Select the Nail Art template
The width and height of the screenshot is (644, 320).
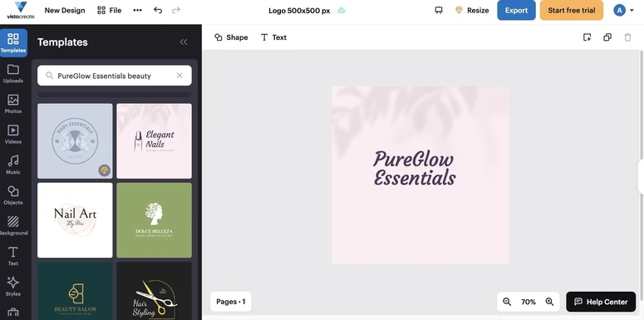click(x=75, y=220)
